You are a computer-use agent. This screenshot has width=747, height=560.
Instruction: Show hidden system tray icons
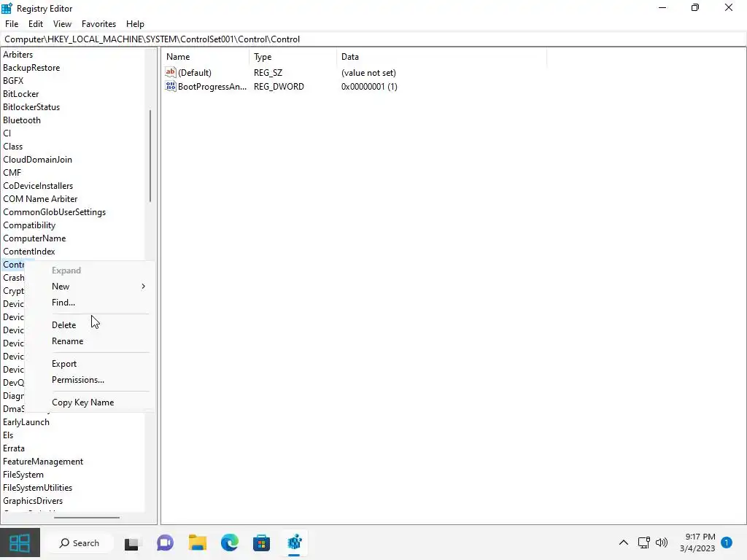tap(623, 542)
